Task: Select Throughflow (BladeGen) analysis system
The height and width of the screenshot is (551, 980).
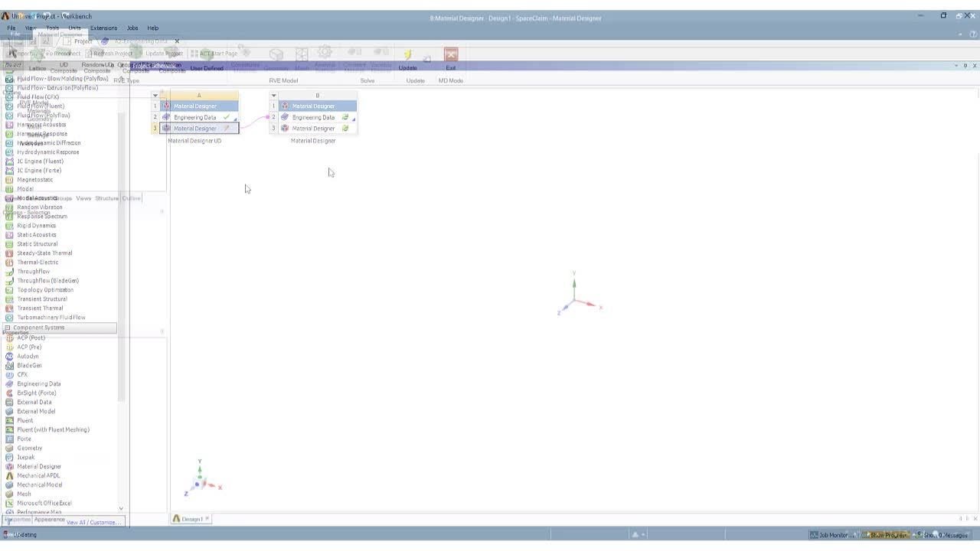Action: click(x=47, y=281)
